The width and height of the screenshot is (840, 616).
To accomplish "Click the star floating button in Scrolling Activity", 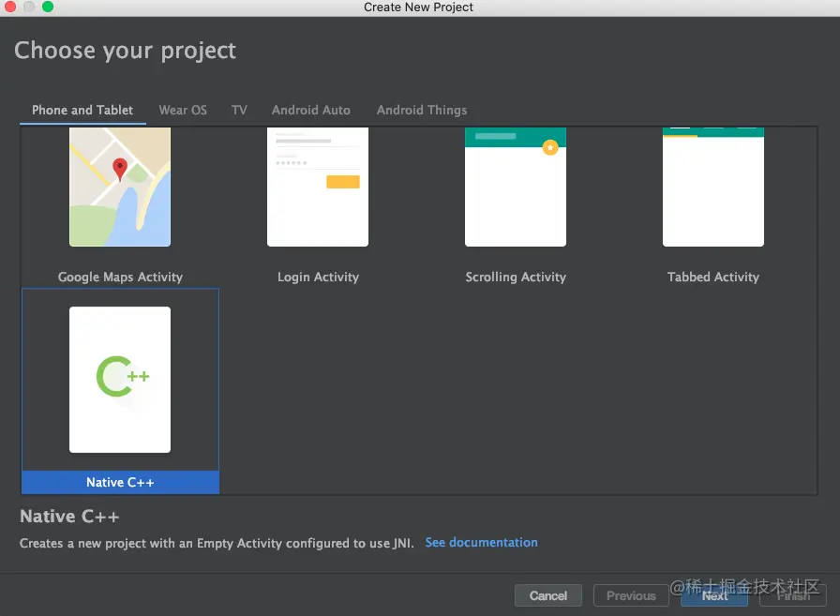I will click(550, 147).
